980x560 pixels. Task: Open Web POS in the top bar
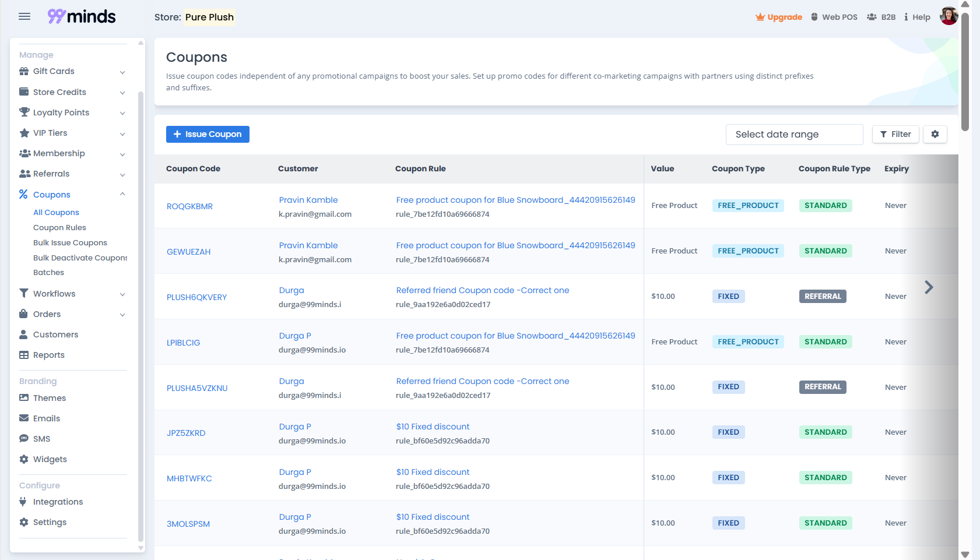tap(834, 17)
